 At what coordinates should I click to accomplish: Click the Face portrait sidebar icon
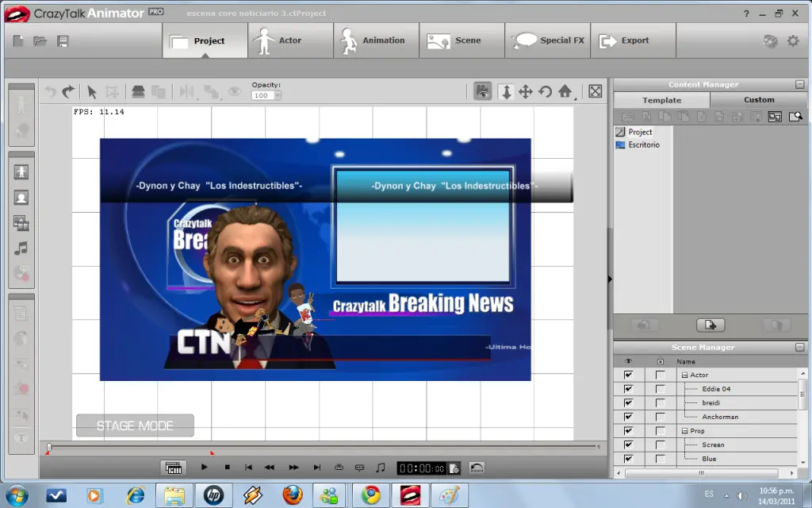[21, 198]
